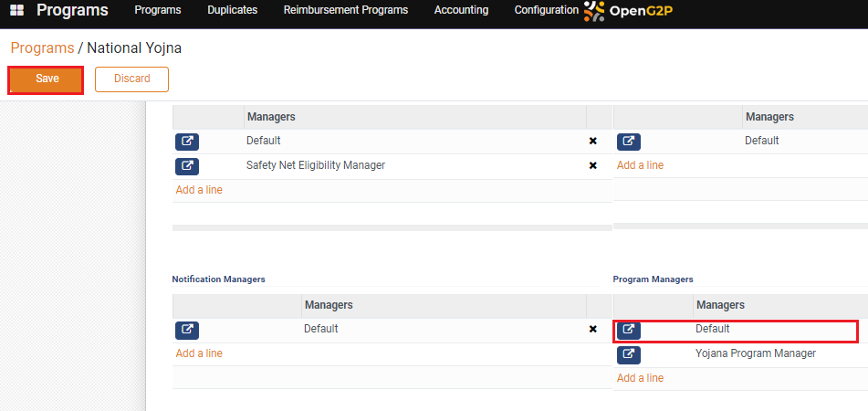Go to Reimbursement Programs menu
The height and width of the screenshot is (411, 868).
tap(345, 10)
